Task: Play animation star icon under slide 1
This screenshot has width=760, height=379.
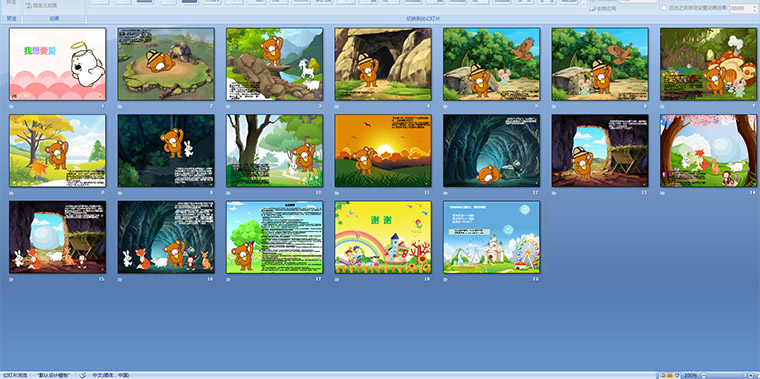Action: coord(12,106)
